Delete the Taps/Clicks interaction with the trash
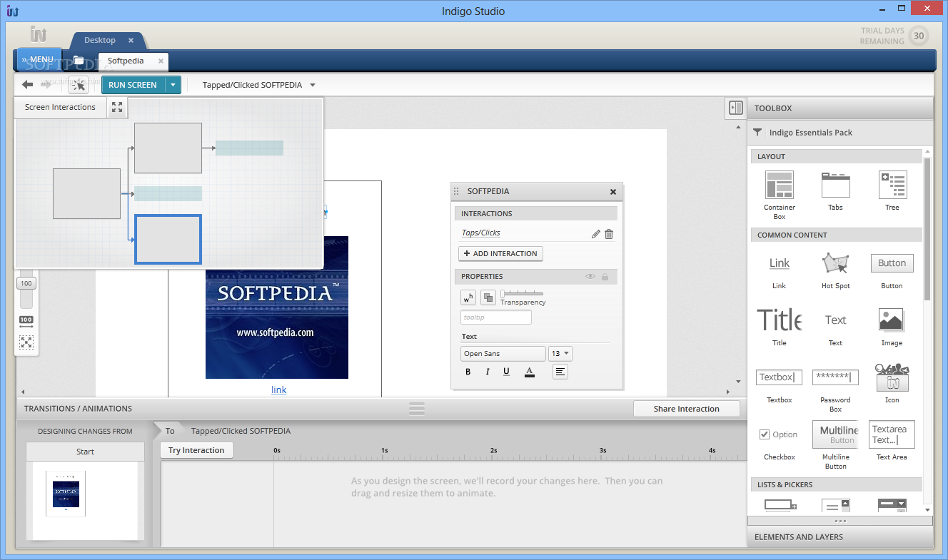 point(609,234)
